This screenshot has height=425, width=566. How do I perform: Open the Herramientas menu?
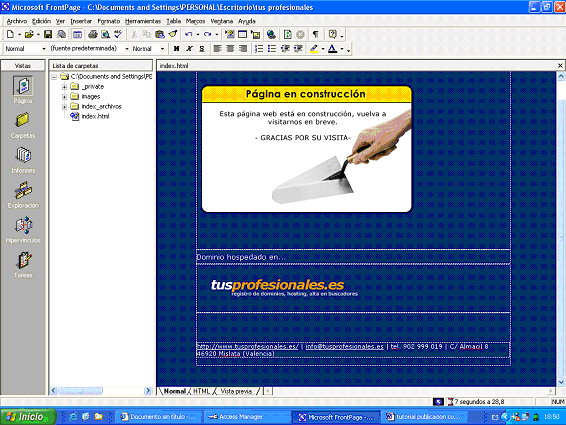(x=143, y=21)
